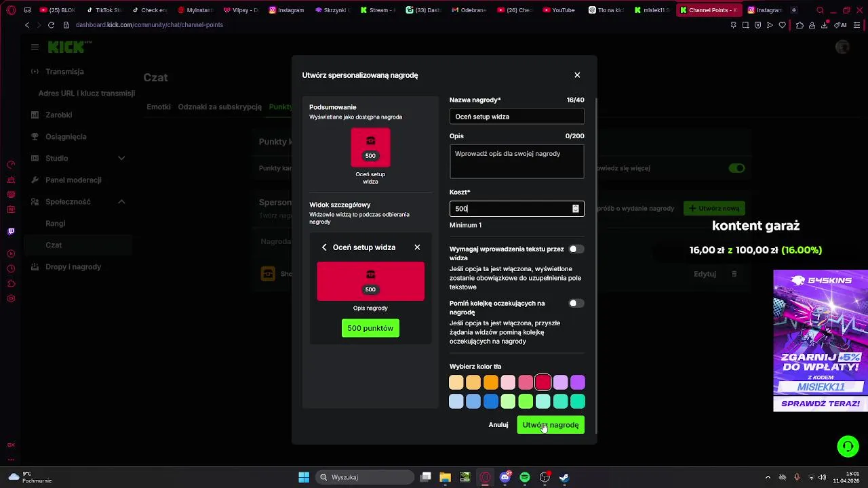Switch to the Emotki tab

pos(159,107)
